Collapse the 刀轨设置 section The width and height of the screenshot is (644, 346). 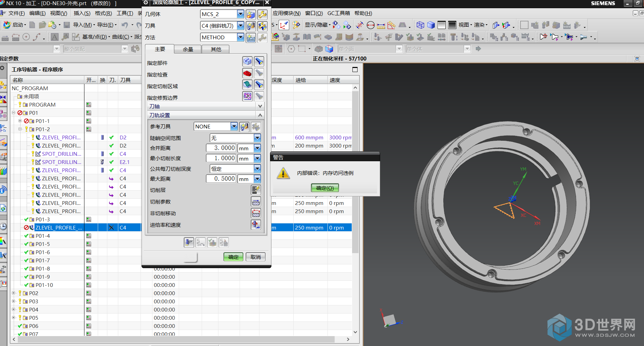pyautogui.click(x=260, y=115)
